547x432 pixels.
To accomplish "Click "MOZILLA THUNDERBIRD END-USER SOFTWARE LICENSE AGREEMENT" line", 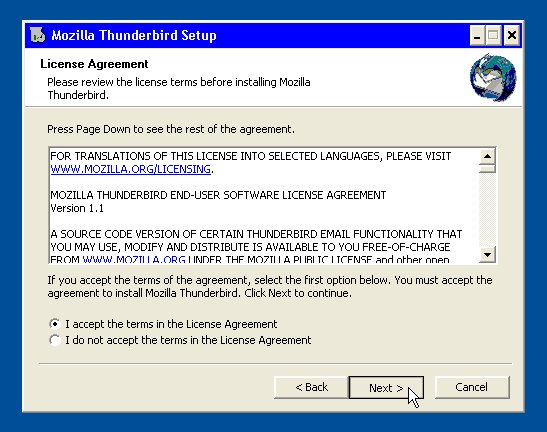I will coord(218,195).
